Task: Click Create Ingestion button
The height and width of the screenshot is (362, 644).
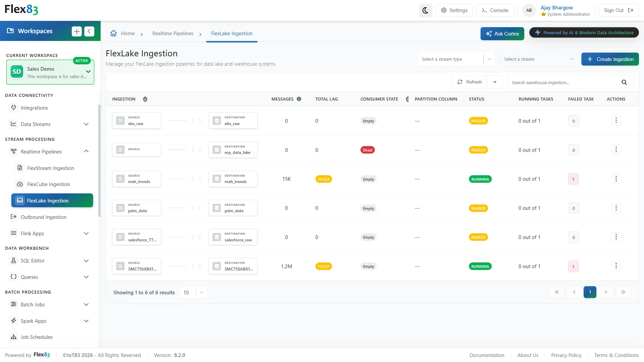Action: 610,59
